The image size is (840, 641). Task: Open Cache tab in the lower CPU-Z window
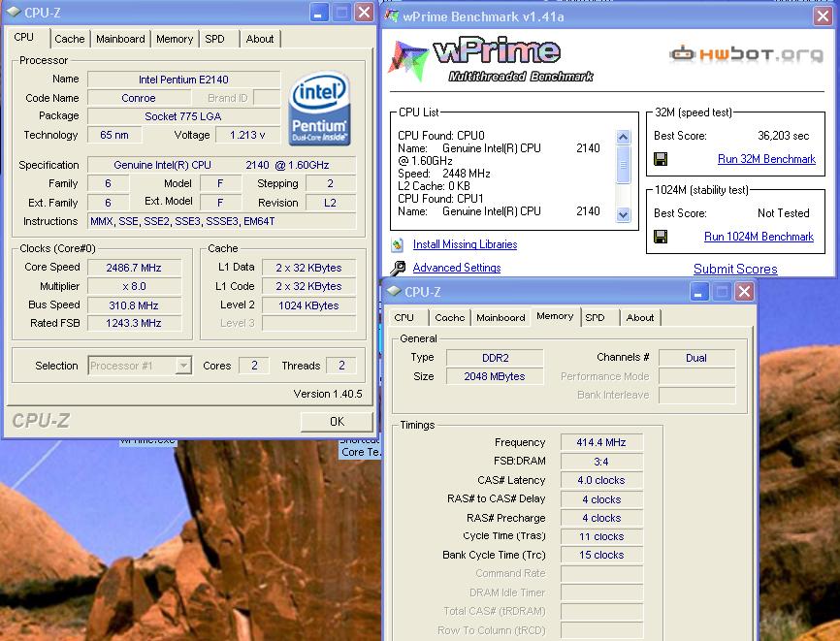pyautogui.click(x=449, y=317)
